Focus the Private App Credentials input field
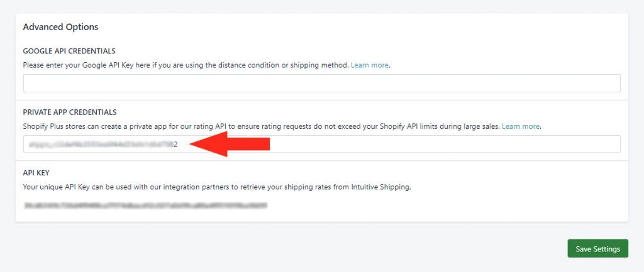This screenshot has height=272, width=644. point(321,144)
